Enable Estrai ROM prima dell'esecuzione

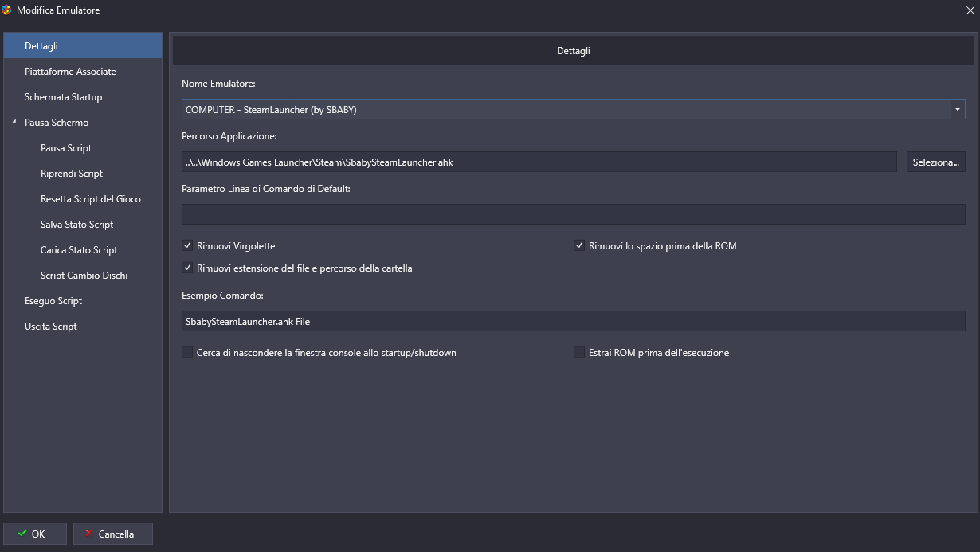tap(579, 352)
